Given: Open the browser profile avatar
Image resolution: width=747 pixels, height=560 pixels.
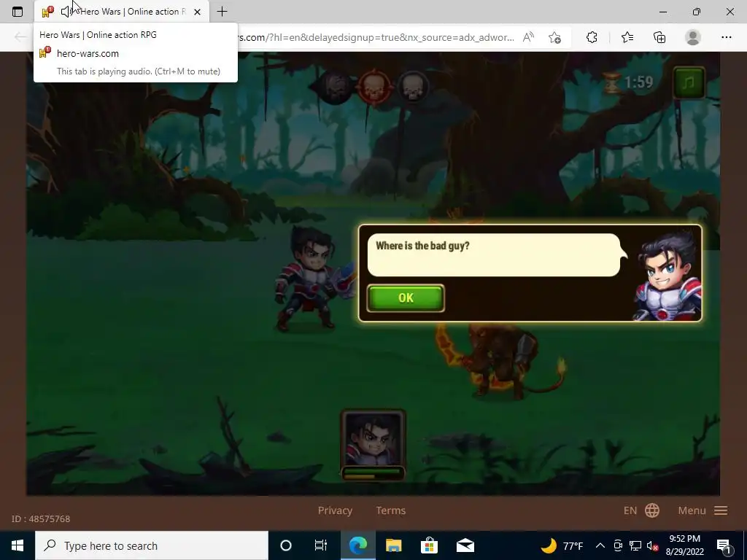Looking at the screenshot, I should point(693,37).
